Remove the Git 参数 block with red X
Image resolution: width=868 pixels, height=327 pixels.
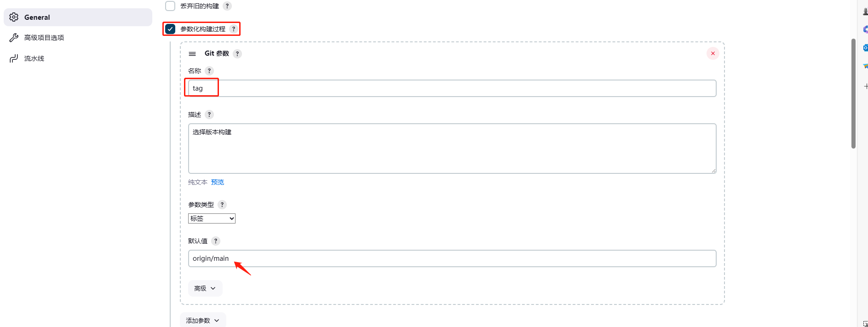point(713,53)
